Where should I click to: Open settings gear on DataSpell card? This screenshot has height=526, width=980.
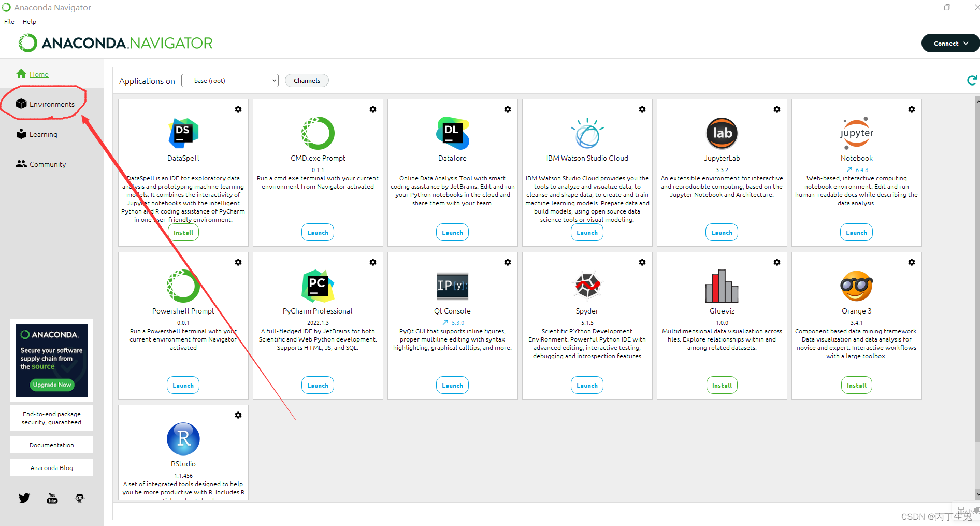click(238, 109)
